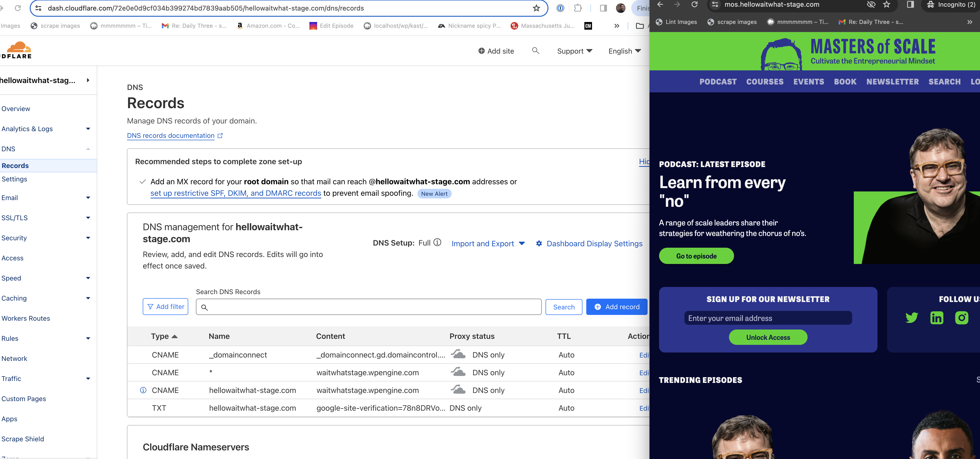This screenshot has width=980, height=459.
Task: Open the Twitter icon under Follow Us
Action: pos(912,317)
